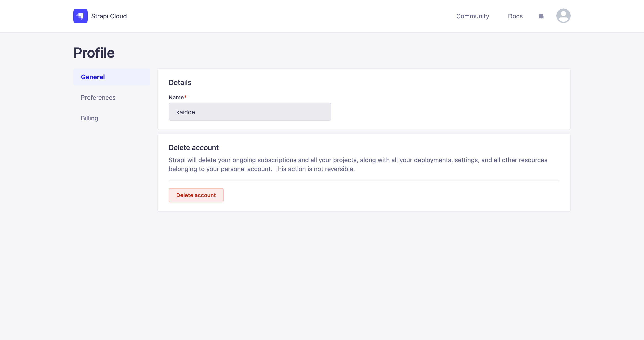Image resolution: width=644 pixels, height=340 pixels.
Task: Open Billing section sidebar icon
Action: (89, 118)
